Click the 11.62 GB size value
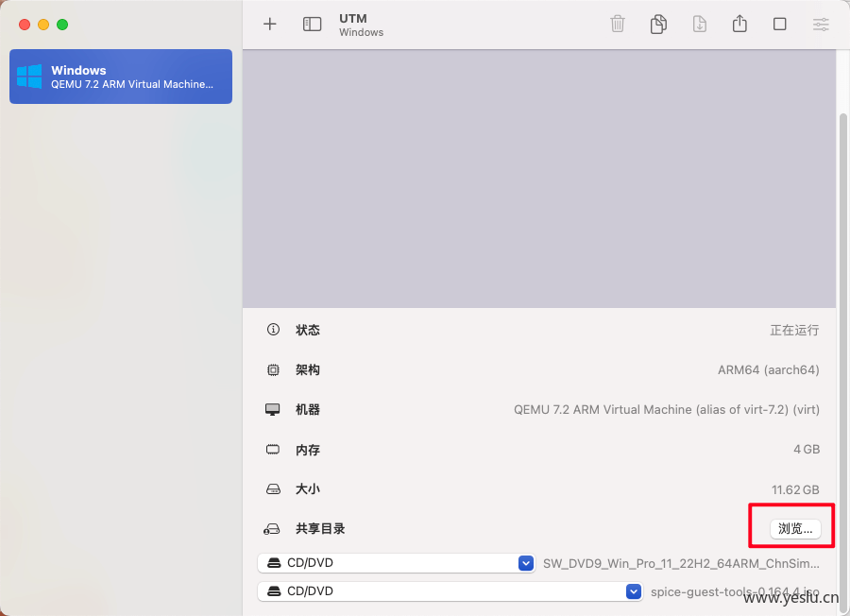Image resolution: width=850 pixels, height=616 pixels. [795, 489]
